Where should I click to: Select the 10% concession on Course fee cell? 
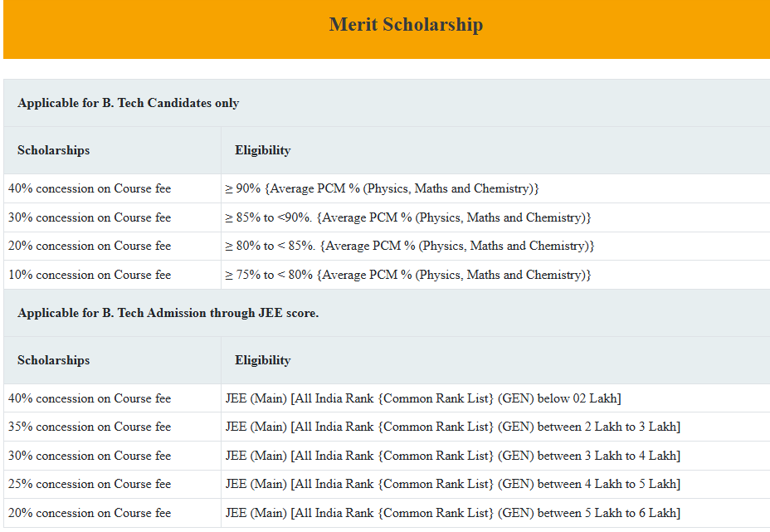pos(90,275)
